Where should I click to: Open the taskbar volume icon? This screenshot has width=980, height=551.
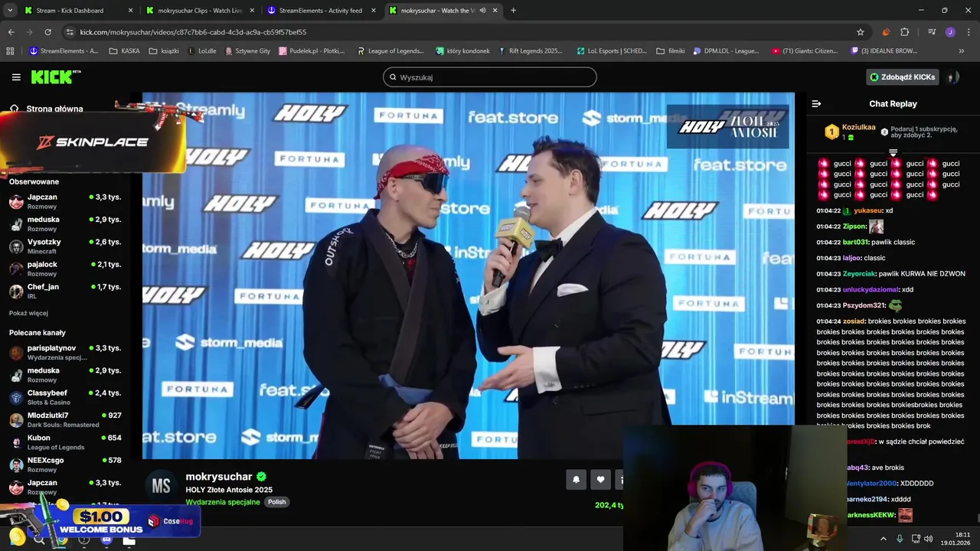pos(929,539)
